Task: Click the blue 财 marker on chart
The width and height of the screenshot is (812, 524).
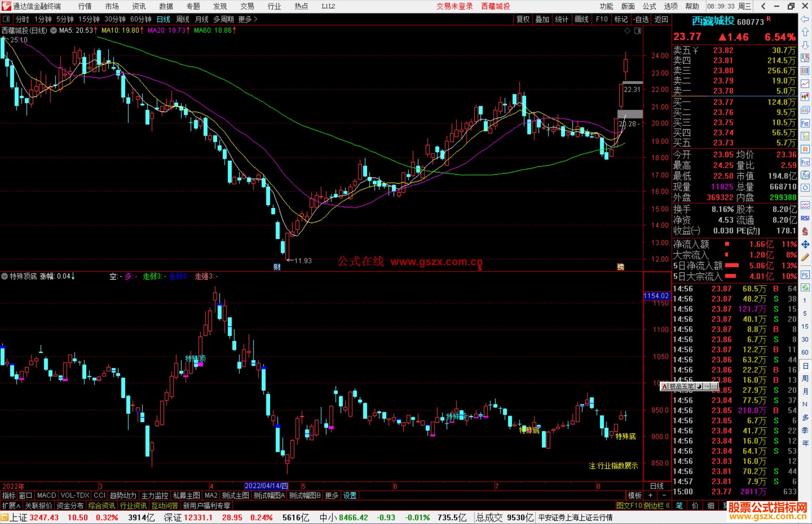Action: pos(277,267)
